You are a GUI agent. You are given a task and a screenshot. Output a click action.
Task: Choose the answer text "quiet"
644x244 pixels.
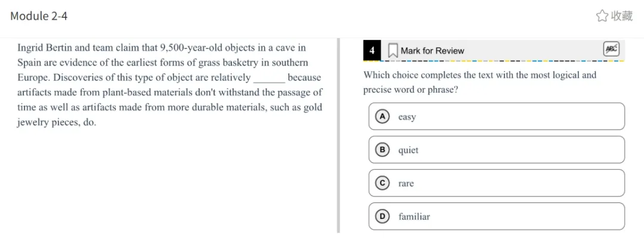tap(408, 151)
